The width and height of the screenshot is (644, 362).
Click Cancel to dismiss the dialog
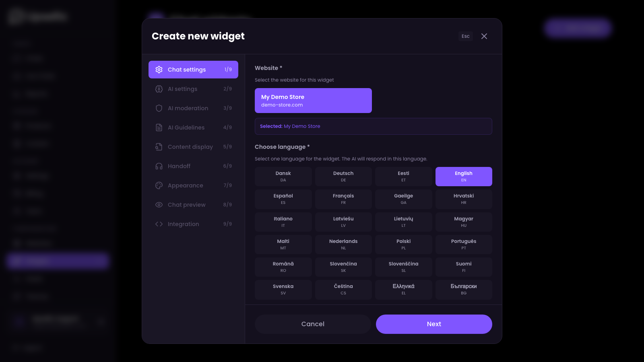tap(313, 324)
